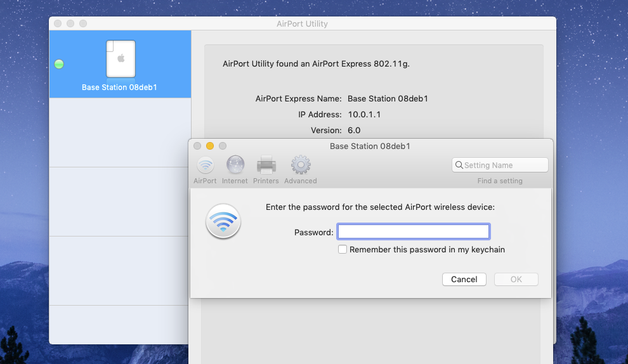This screenshot has height=364, width=628.
Task: Click the large Wi-Fi icon in the password dialog
Action: point(223,221)
